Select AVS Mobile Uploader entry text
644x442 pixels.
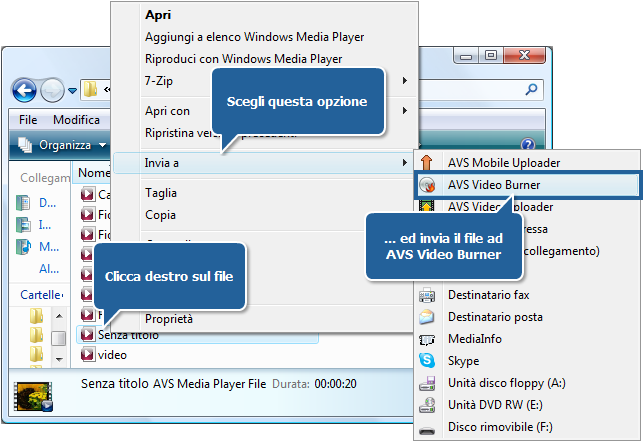(x=504, y=163)
